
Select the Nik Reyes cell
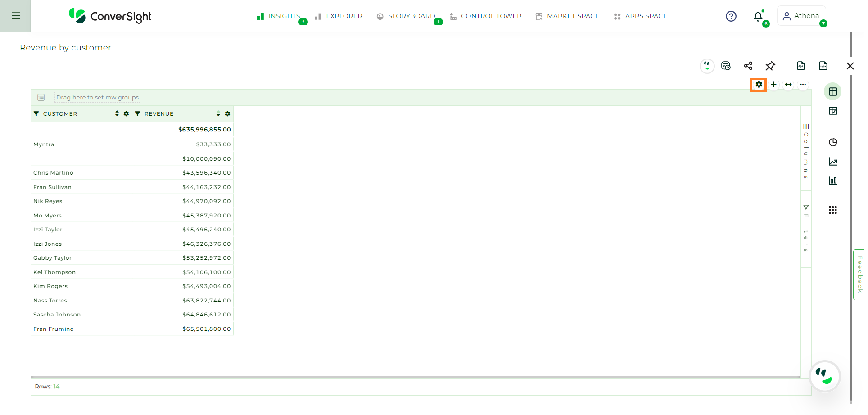pyautogui.click(x=81, y=201)
